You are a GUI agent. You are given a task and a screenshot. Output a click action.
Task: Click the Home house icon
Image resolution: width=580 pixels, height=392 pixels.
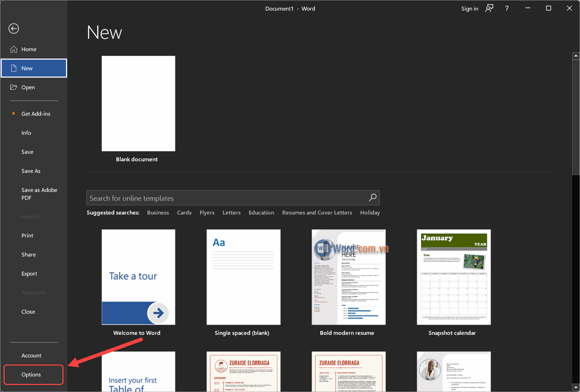14,49
